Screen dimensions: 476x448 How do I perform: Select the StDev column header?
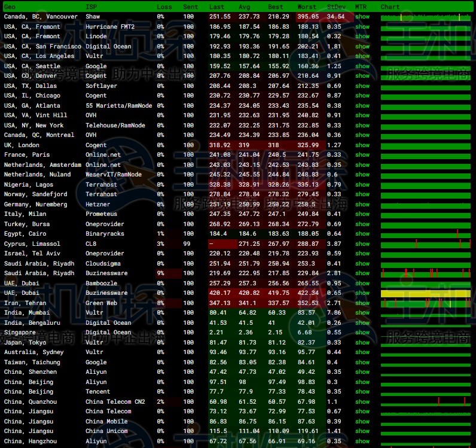pos(335,7)
